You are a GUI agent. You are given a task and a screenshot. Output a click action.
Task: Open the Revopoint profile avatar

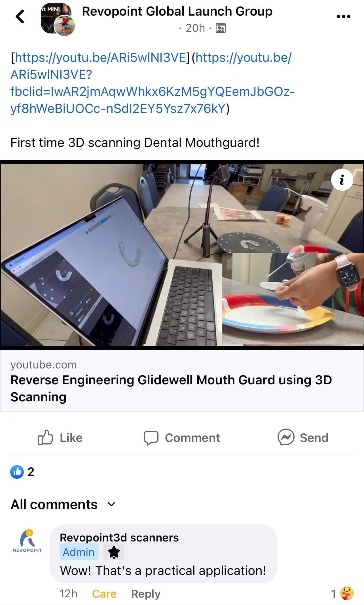[27, 541]
